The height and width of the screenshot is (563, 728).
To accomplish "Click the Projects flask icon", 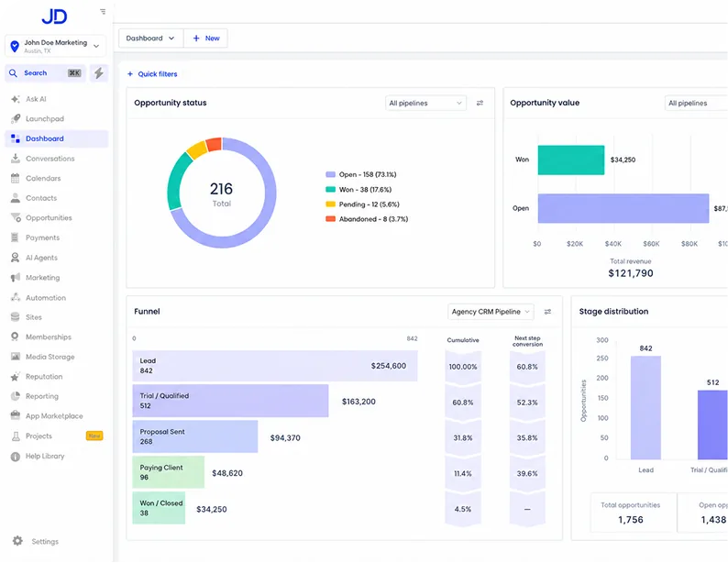I will [16, 436].
